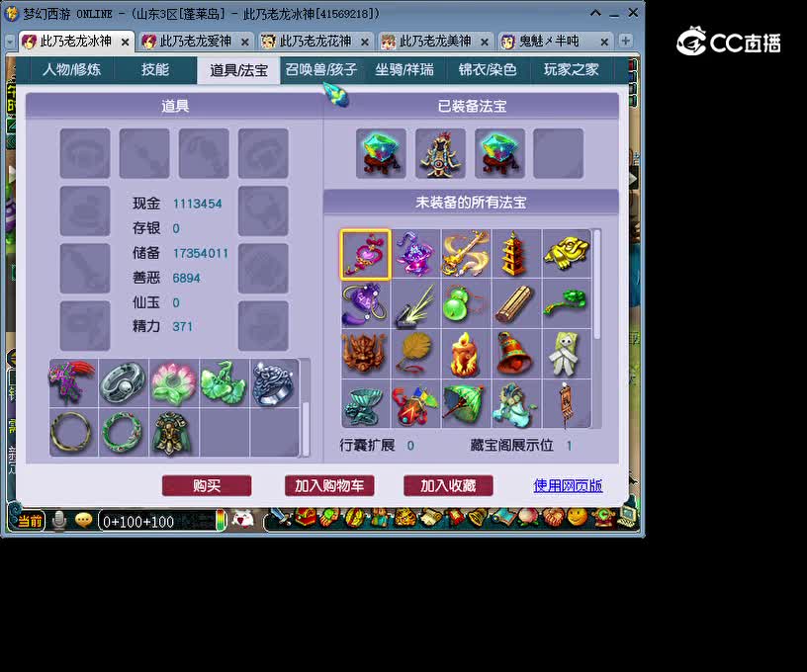Select the 道具/法宝 tab
The image size is (807, 672).
pos(238,70)
